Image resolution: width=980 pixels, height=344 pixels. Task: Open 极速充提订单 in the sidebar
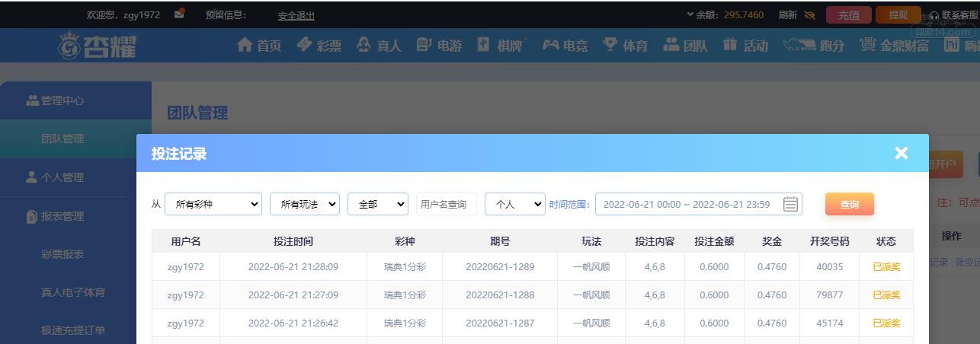(x=73, y=330)
